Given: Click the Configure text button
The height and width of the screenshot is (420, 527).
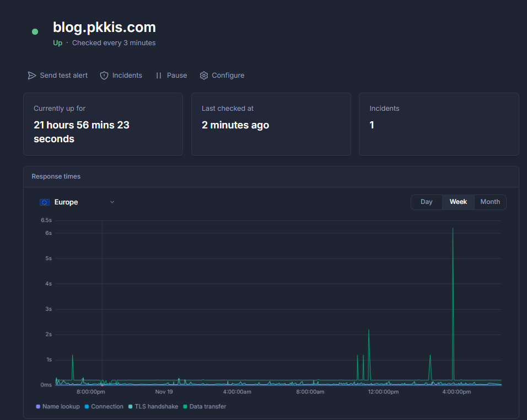Looking at the screenshot, I should click(x=228, y=76).
